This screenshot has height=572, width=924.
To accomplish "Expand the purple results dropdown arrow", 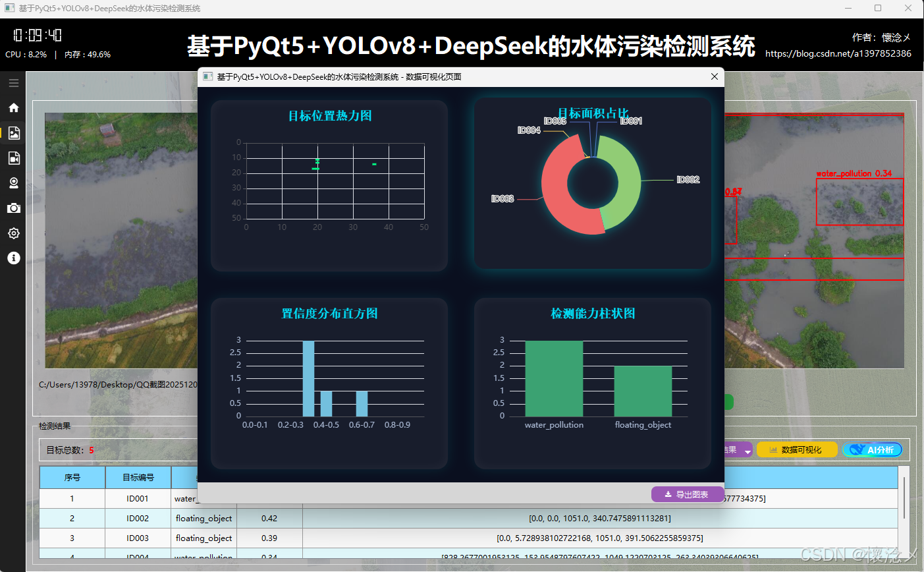I will click(x=747, y=451).
